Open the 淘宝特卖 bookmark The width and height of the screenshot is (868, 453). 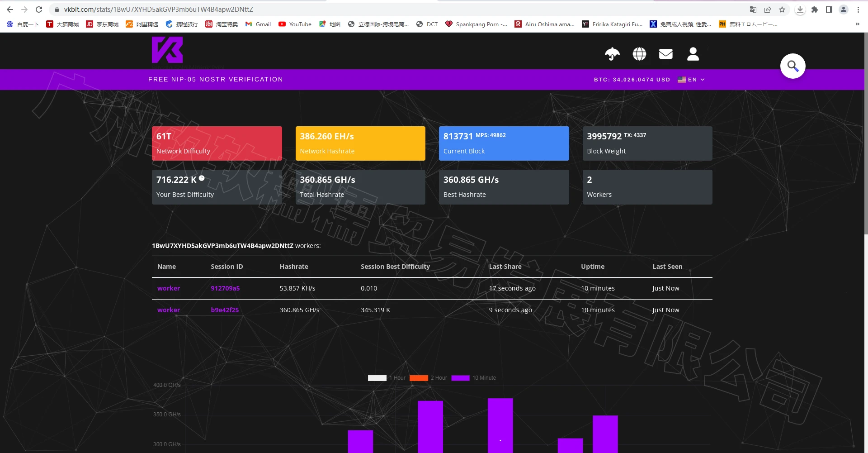coord(222,24)
